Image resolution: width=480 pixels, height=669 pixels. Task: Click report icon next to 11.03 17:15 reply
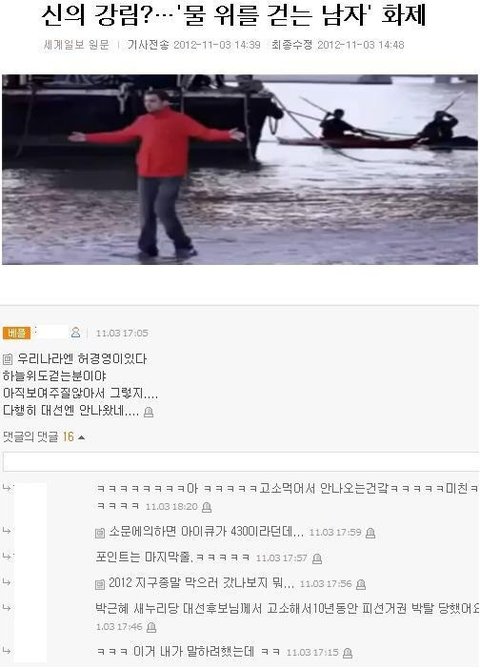coord(348,653)
